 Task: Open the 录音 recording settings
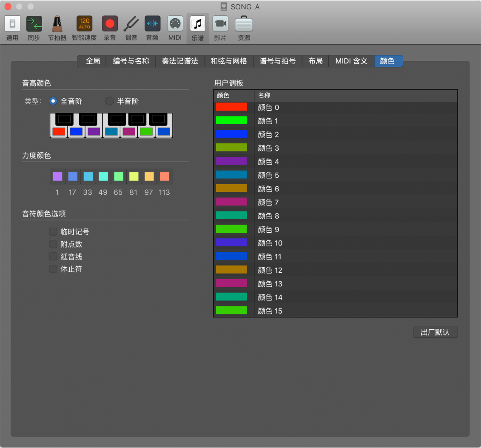point(110,28)
